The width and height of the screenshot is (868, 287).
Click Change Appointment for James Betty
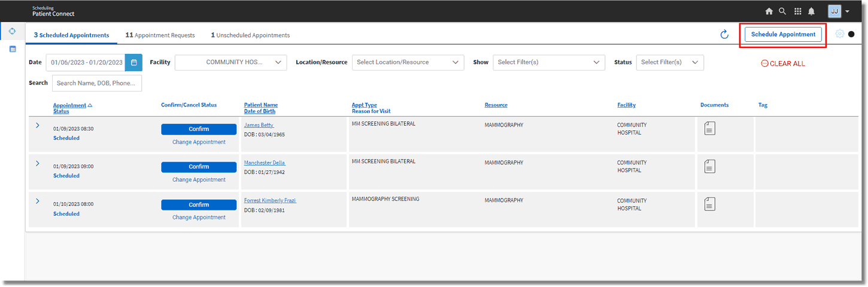pyautogui.click(x=199, y=142)
